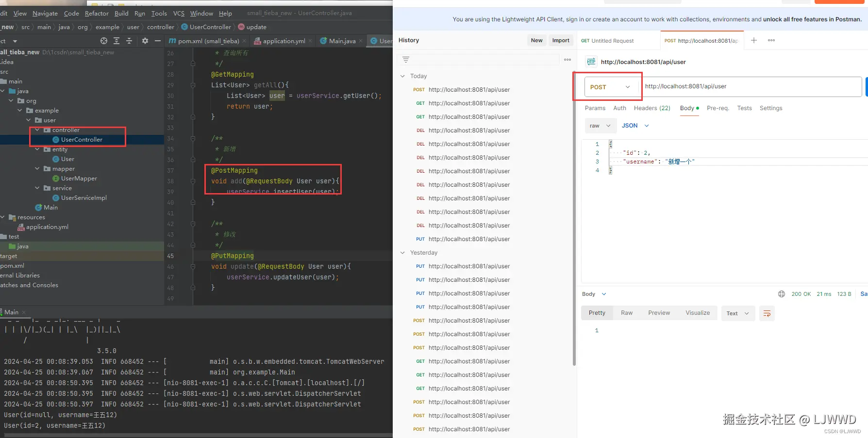Click console line "User(id=2, username=王五12)"
The height and width of the screenshot is (438, 868).
(54, 426)
